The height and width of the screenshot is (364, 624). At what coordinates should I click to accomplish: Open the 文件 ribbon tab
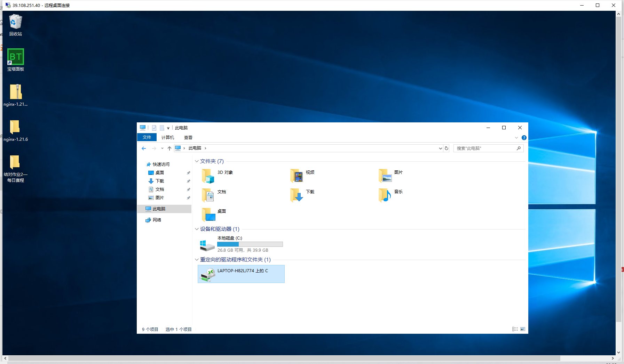pyautogui.click(x=147, y=137)
